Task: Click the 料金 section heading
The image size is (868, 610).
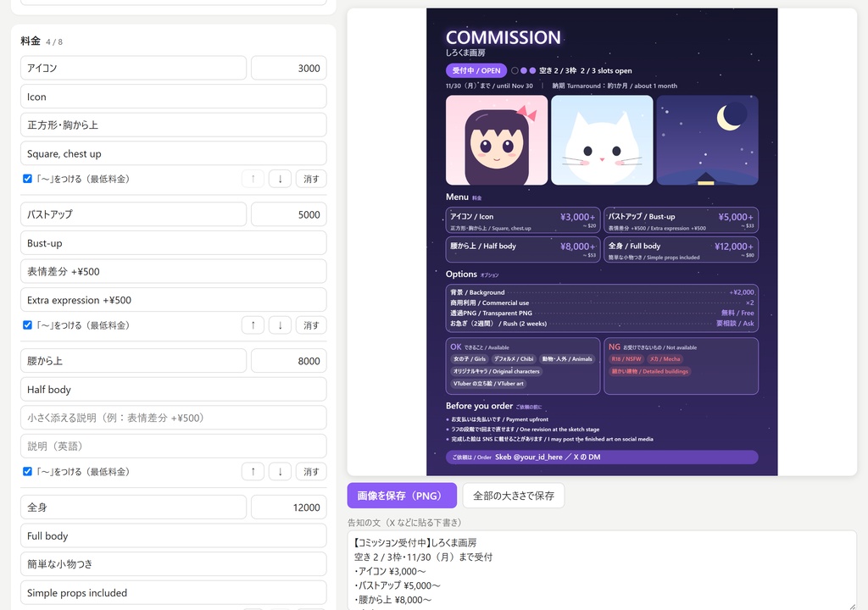Action: point(31,41)
